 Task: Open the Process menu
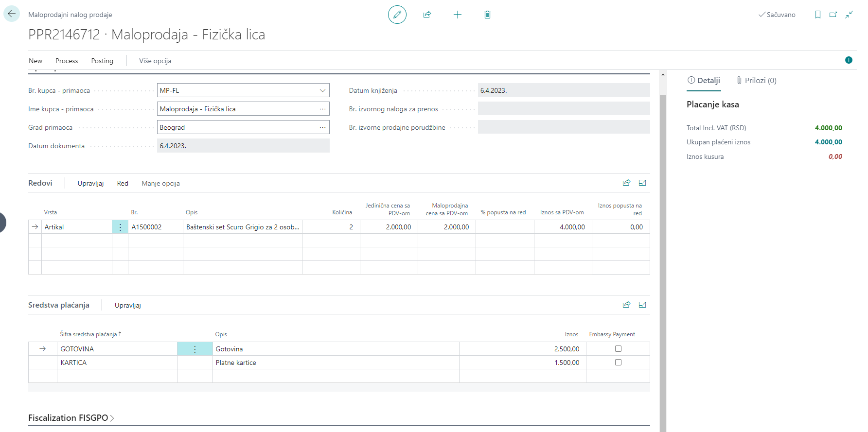[67, 61]
